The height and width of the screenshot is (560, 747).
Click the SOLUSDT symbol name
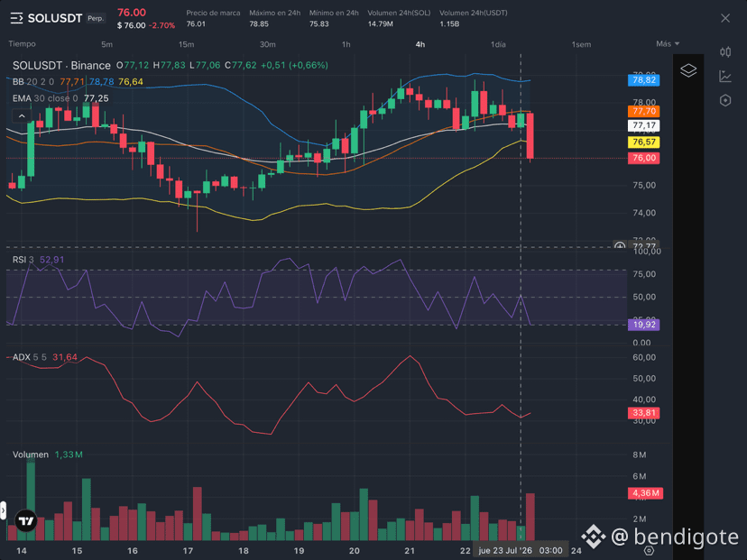(55, 18)
